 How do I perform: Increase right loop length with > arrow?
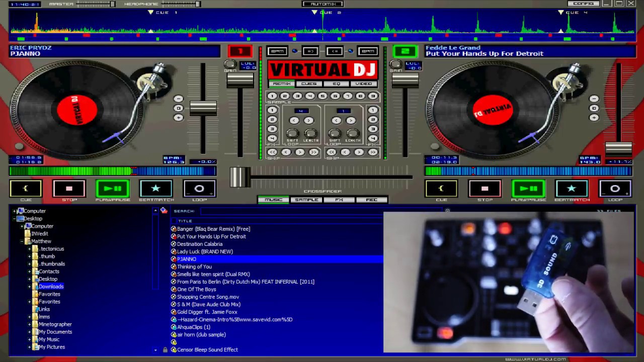351,120
